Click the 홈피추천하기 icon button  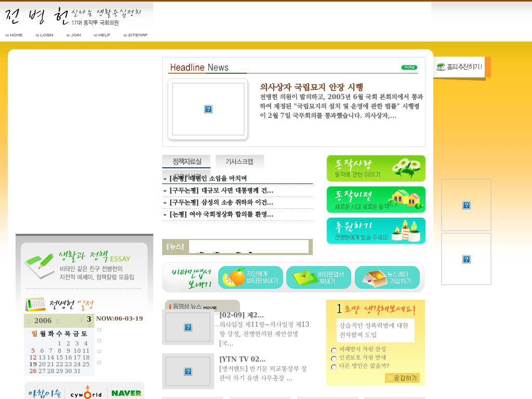click(x=459, y=67)
